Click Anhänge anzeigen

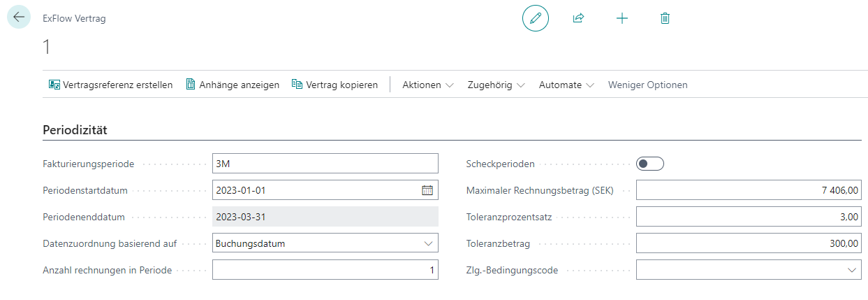click(233, 85)
